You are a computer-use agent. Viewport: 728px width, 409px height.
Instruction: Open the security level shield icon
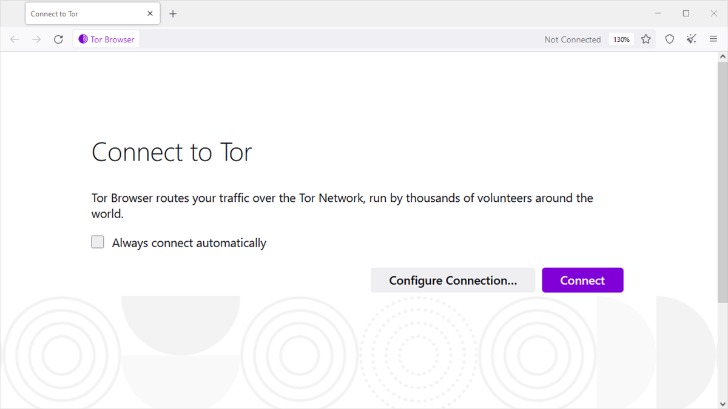tap(669, 39)
